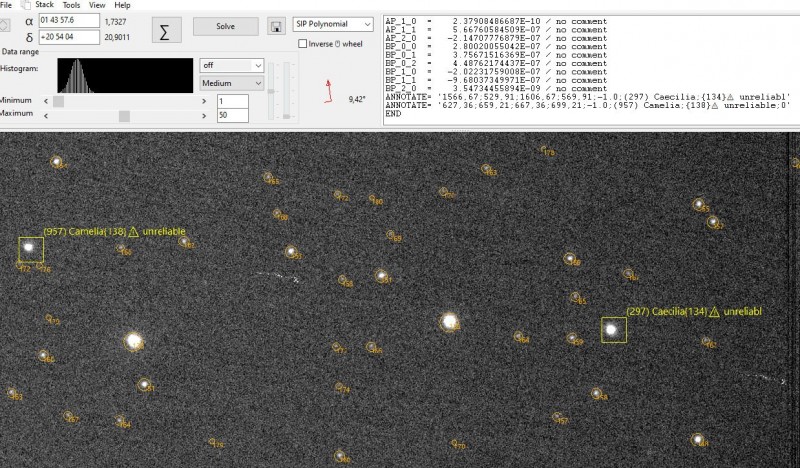The image size is (800, 468).
Task: Click the (297) Caecilia annotation label
Action: [x=694, y=311]
